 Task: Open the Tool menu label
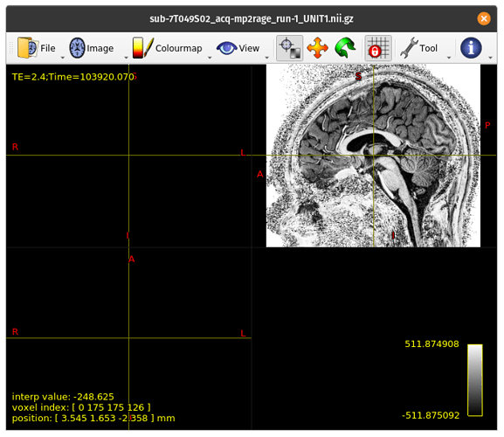[x=428, y=48]
